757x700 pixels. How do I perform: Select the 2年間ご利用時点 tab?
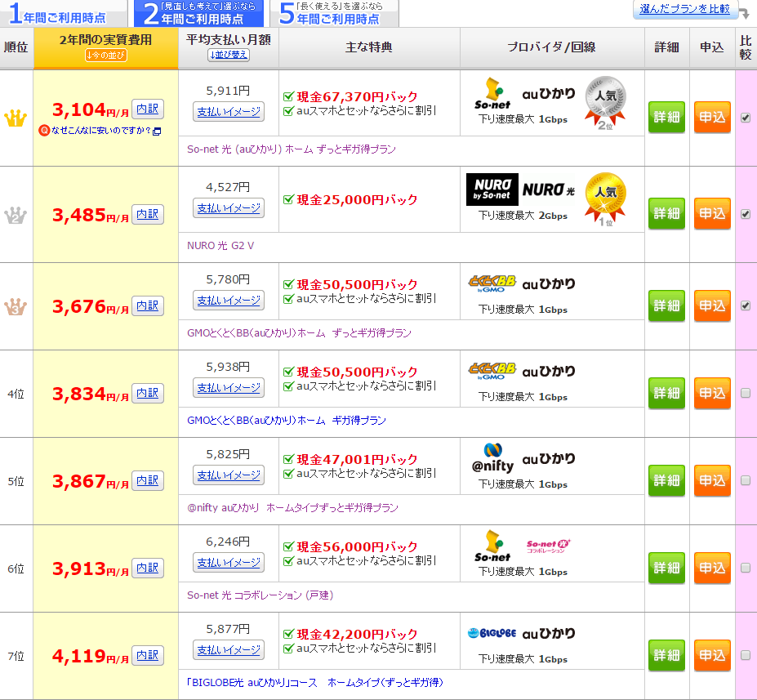pos(199,14)
